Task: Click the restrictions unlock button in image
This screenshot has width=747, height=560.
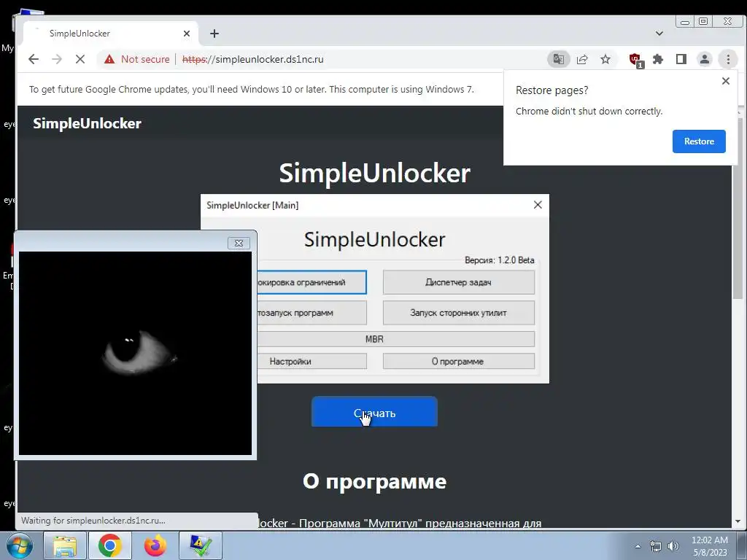Action: 311,282
